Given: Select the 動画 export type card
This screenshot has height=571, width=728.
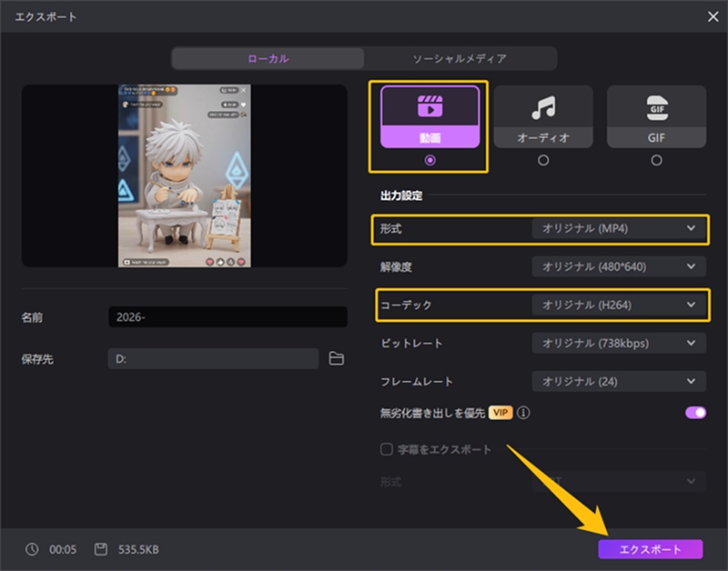Looking at the screenshot, I should 430,117.
